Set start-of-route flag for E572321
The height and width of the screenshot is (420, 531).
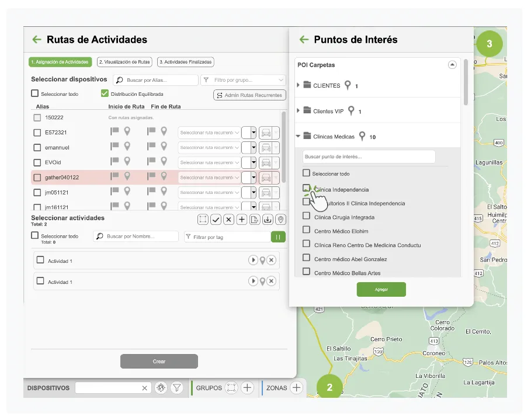[x=114, y=131]
